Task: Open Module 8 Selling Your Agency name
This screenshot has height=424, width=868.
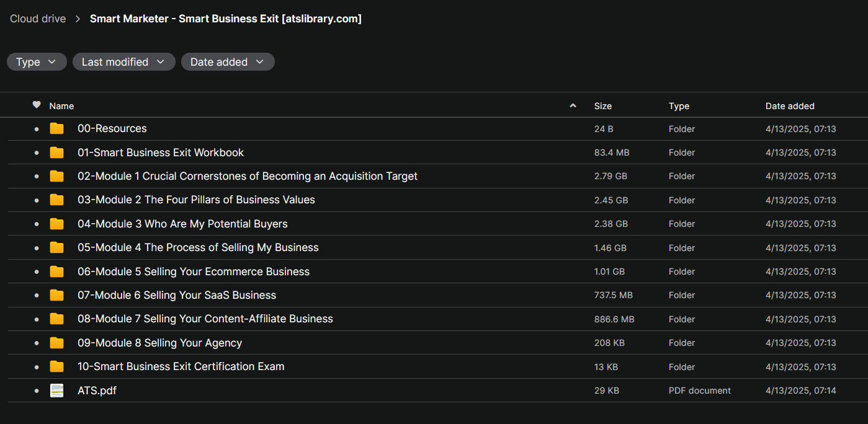Action: click(160, 343)
